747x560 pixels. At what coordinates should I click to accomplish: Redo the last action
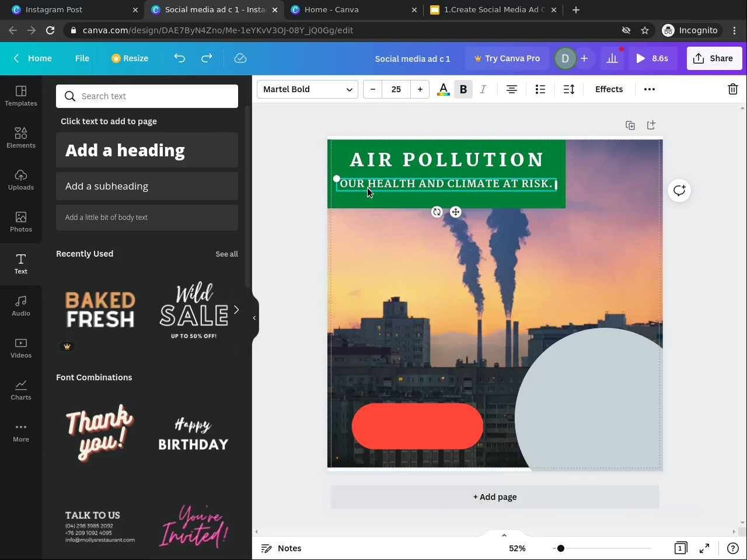[207, 58]
